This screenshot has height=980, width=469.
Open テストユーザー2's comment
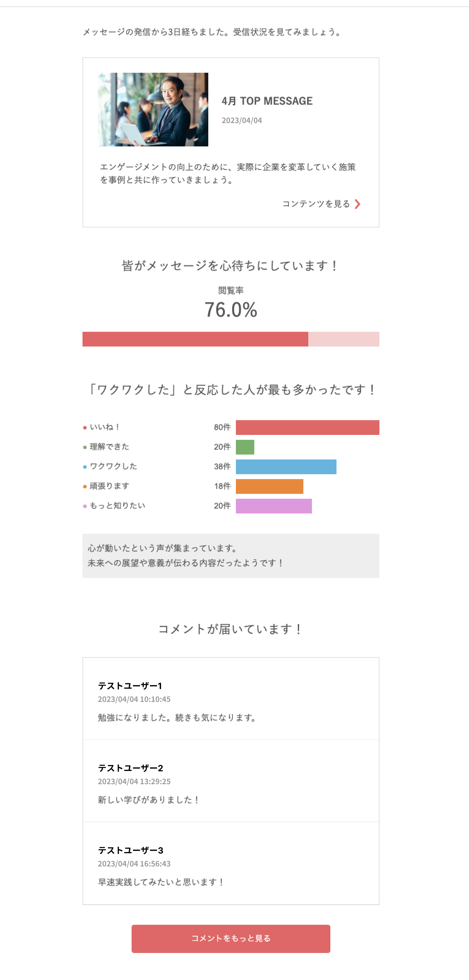click(231, 781)
